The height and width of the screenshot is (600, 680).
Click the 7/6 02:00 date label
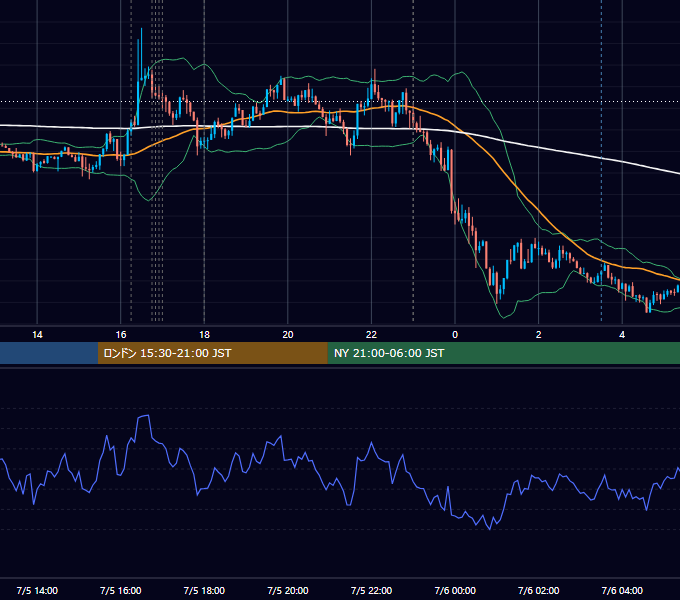539,590
